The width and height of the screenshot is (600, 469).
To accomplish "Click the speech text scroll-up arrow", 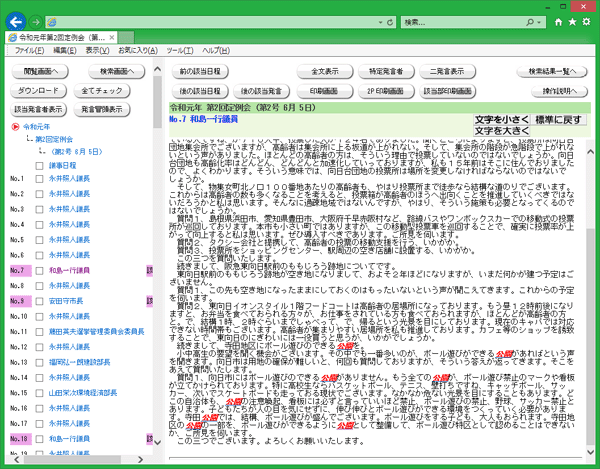I will 590,152.
